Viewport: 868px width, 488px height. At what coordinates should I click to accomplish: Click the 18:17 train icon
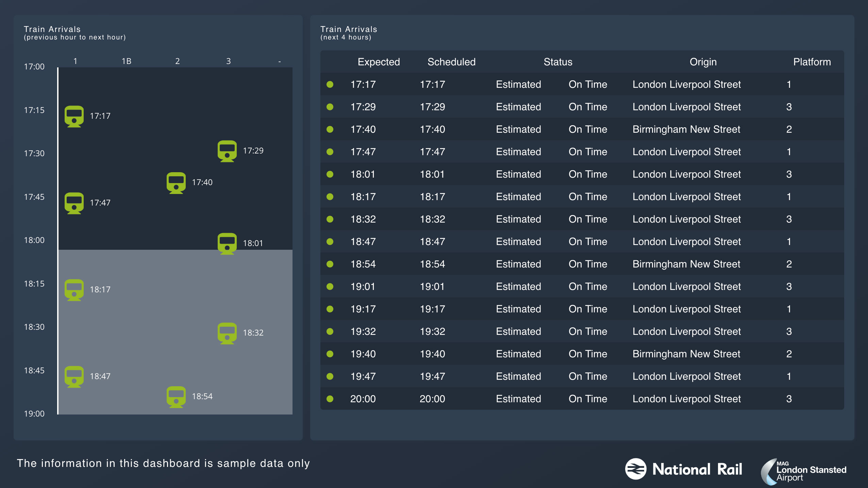tap(74, 290)
